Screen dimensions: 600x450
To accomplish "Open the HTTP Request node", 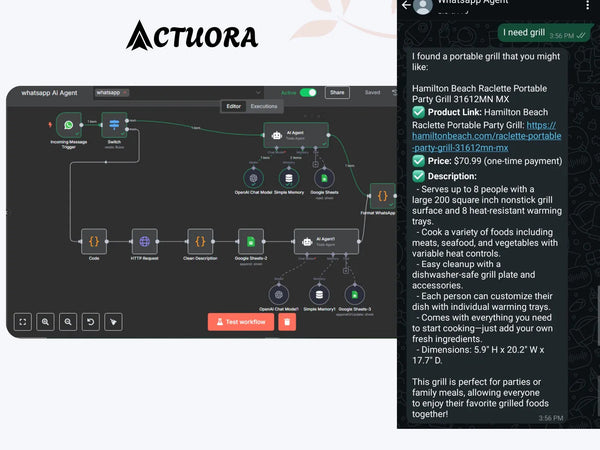I will 144,241.
